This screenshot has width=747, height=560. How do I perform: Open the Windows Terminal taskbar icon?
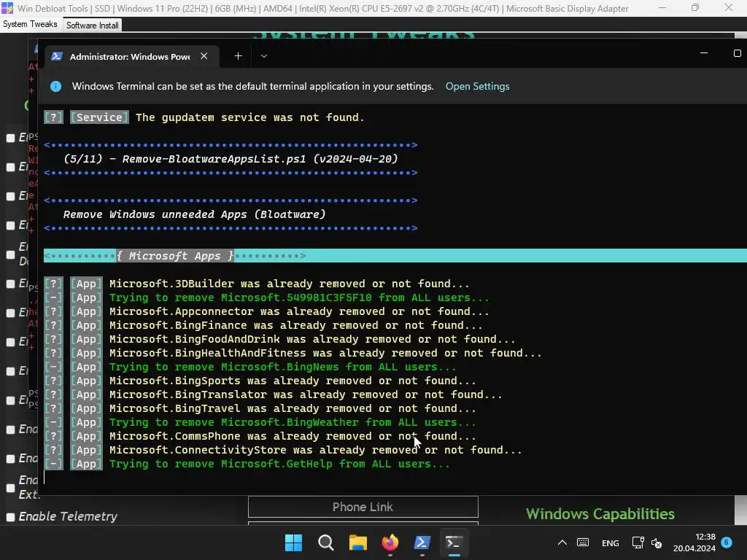coord(454,542)
